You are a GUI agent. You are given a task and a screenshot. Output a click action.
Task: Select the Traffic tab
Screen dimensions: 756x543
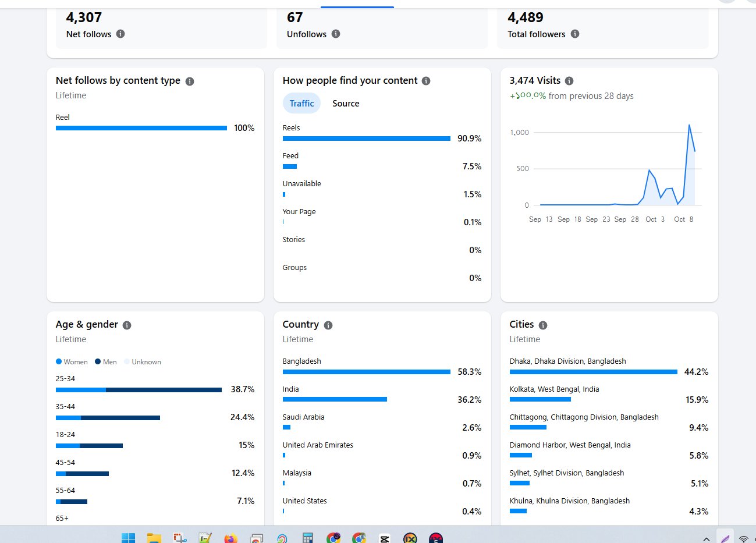click(x=301, y=104)
